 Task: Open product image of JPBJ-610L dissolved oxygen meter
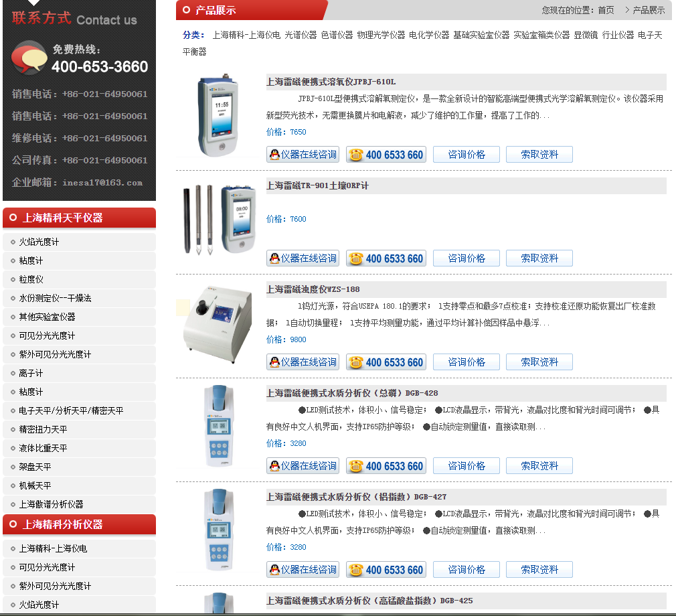point(218,116)
